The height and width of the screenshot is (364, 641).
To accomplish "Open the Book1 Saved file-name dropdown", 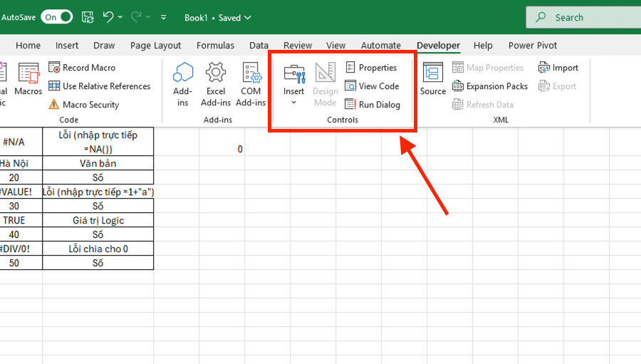I will (x=218, y=18).
